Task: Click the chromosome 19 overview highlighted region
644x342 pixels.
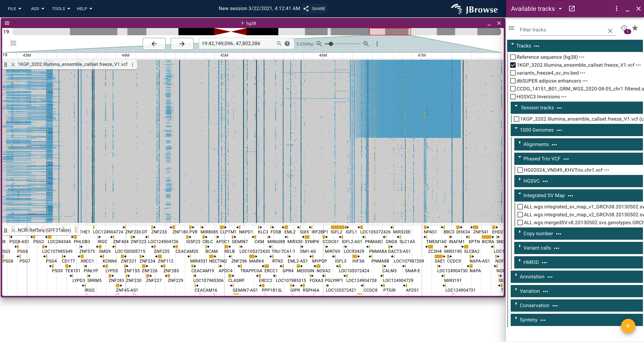Action: pyautogui.click(x=390, y=32)
